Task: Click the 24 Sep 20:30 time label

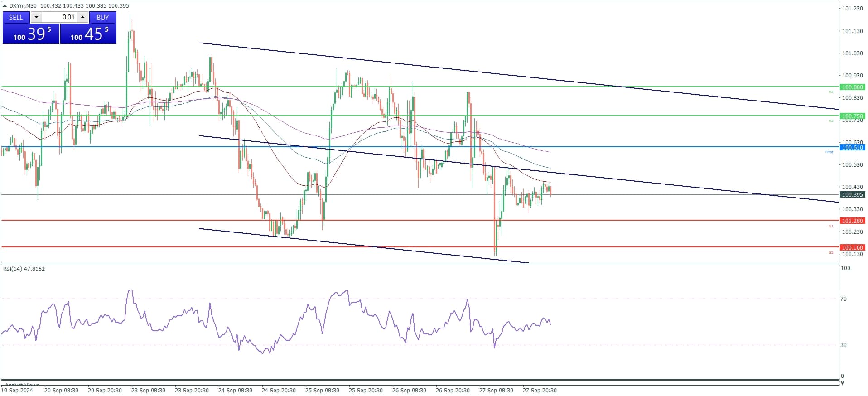Action: coord(279,390)
